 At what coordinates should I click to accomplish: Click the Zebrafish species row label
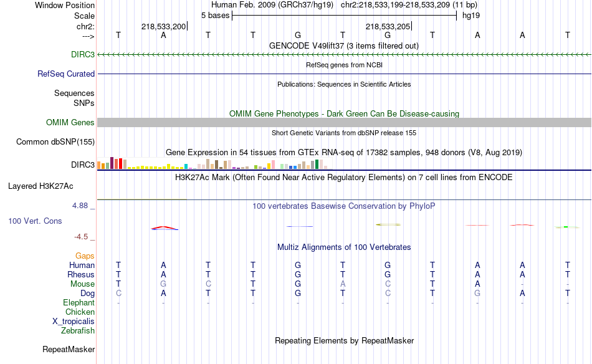coord(78,331)
